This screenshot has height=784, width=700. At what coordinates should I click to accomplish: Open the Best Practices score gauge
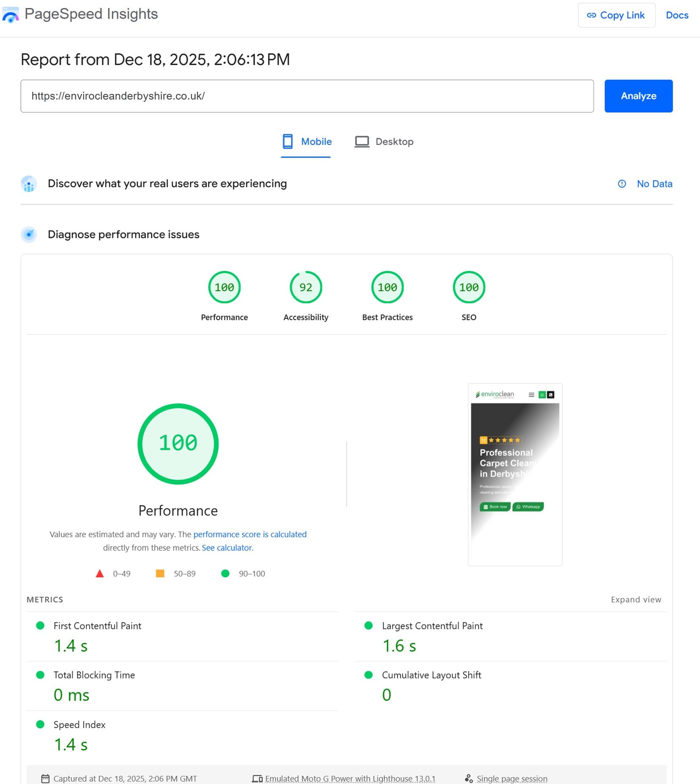[x=387, y=287]
